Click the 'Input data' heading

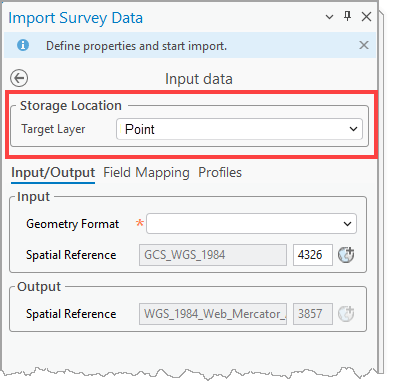(199, 79)
